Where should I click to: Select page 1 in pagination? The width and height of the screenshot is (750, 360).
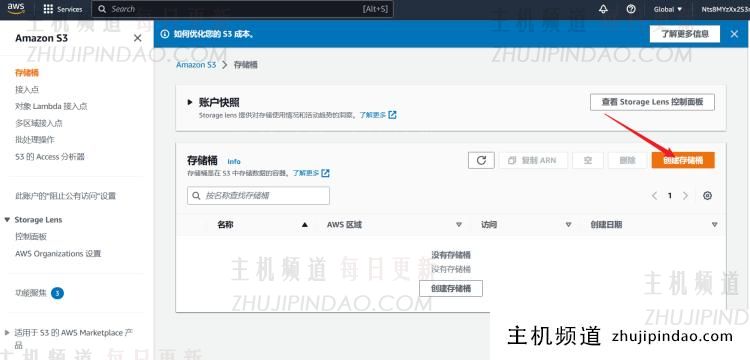click(670, 196)
